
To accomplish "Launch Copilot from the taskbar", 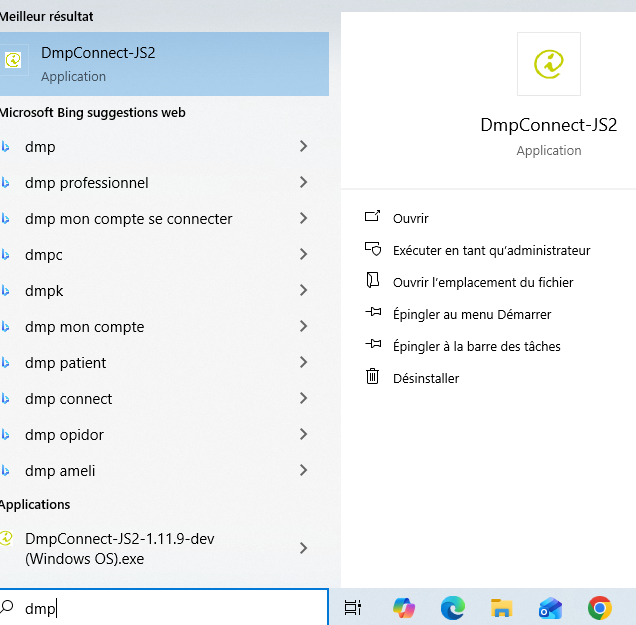I will (404, 607).
